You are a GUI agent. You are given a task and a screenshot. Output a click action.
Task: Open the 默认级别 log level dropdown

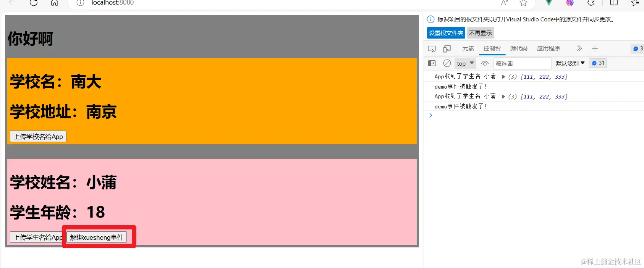(x=570, y=63)
